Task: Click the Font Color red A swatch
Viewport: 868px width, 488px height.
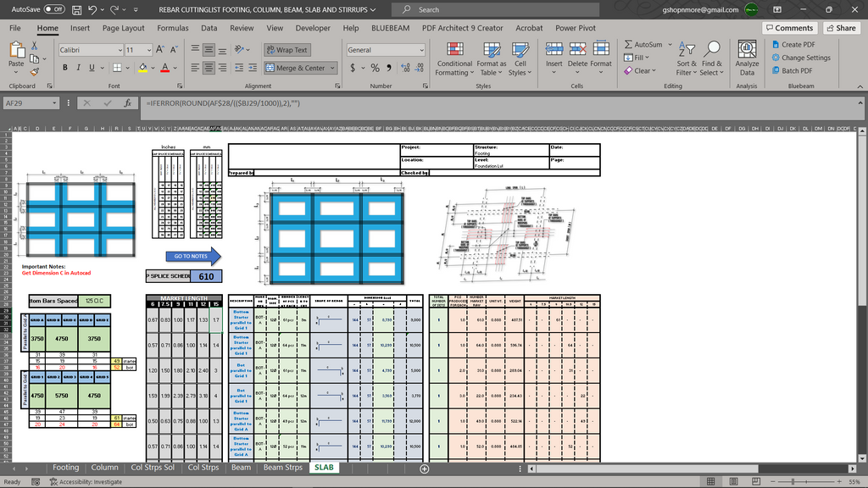Action: [164, 68]
